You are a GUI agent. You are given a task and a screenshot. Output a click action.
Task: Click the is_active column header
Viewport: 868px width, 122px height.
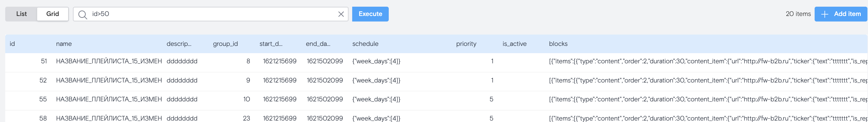point(514,44)
